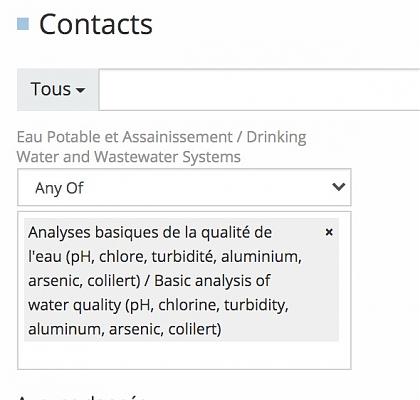Select the Analyses basiques de la qualité tag

(x=181, y=280)
